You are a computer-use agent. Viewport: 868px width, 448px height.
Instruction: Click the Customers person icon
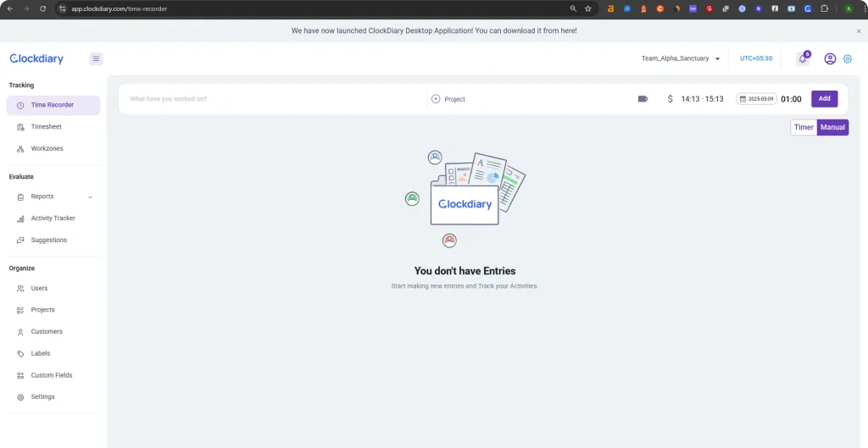20,332
